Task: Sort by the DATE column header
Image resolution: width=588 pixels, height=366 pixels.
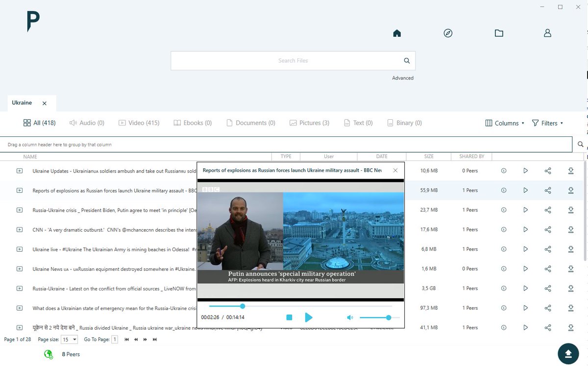Action: click(x=382, y=157)
